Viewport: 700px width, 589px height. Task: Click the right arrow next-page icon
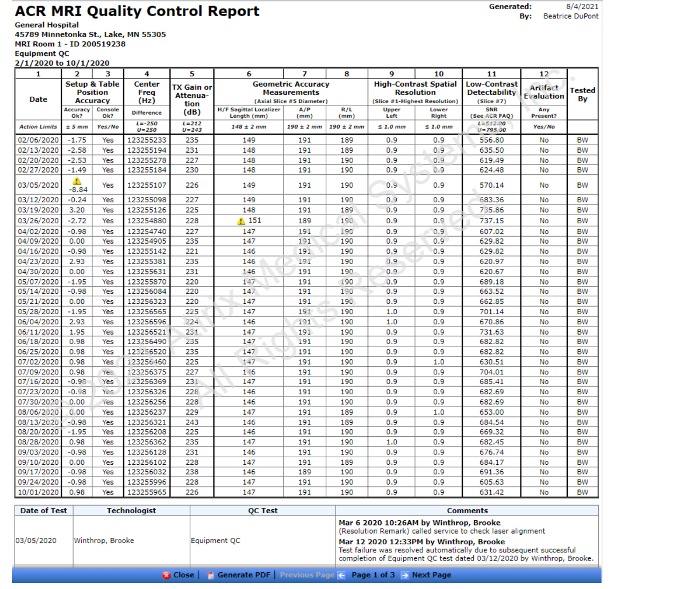pyautogui.click(x=404, y=575)
